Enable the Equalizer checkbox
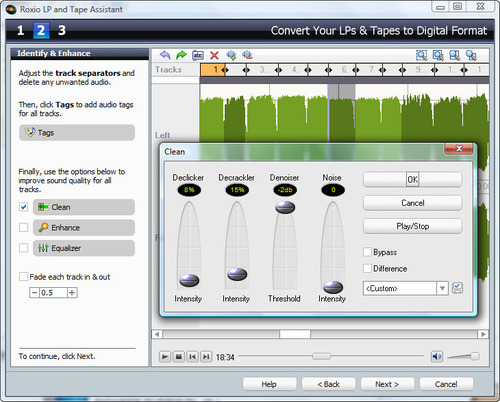The height and width of the screenshot is (402, 500). (23, 248)
